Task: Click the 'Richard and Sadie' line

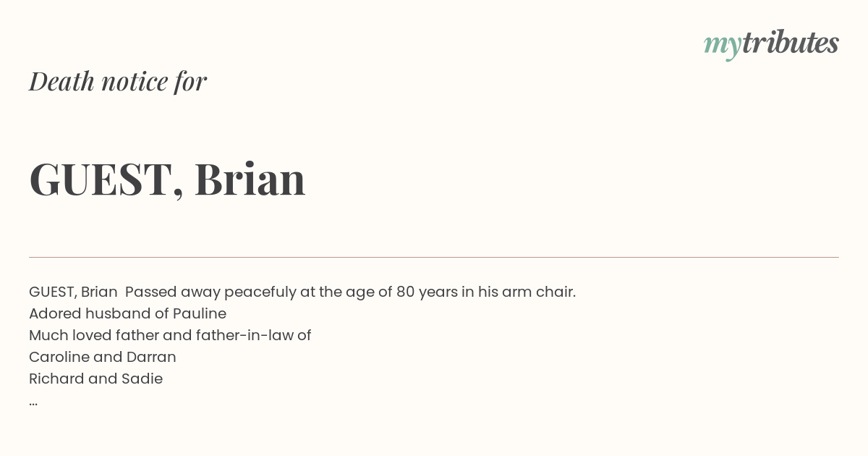Action: (95, 379)
